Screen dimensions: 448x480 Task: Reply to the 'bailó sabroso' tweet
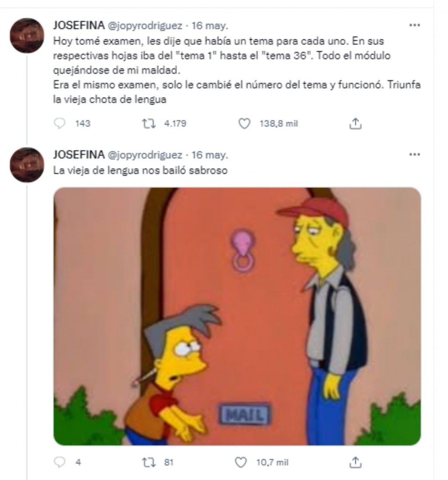point(59,463)
